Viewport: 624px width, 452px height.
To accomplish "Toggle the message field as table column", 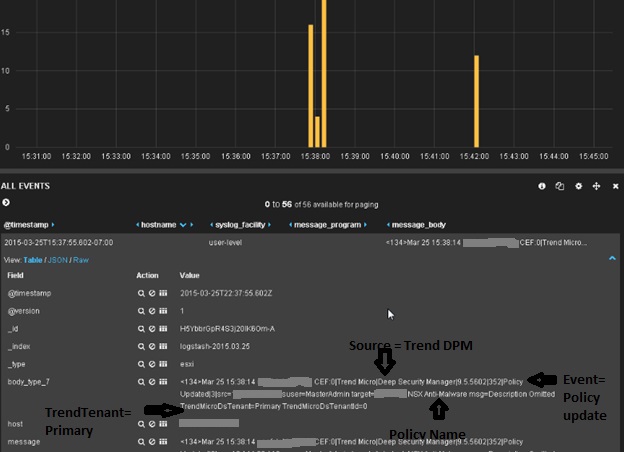I will click(x=162, y=441).
